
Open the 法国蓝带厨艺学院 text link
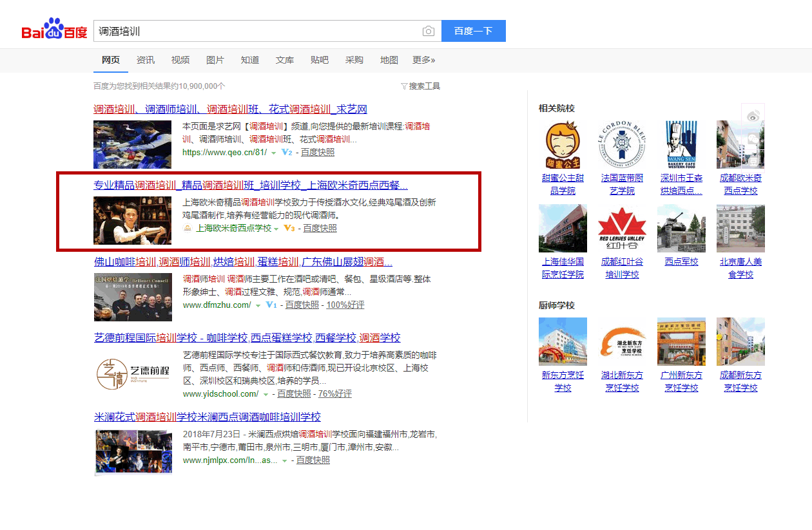click(x=622, y=185)
